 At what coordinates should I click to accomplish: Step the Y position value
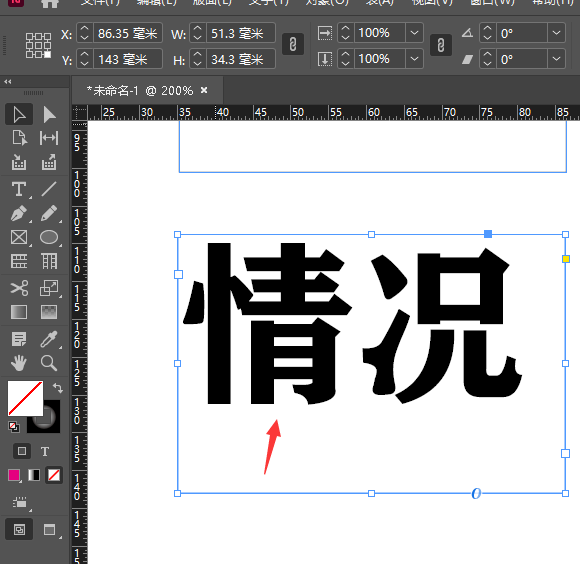85,59
